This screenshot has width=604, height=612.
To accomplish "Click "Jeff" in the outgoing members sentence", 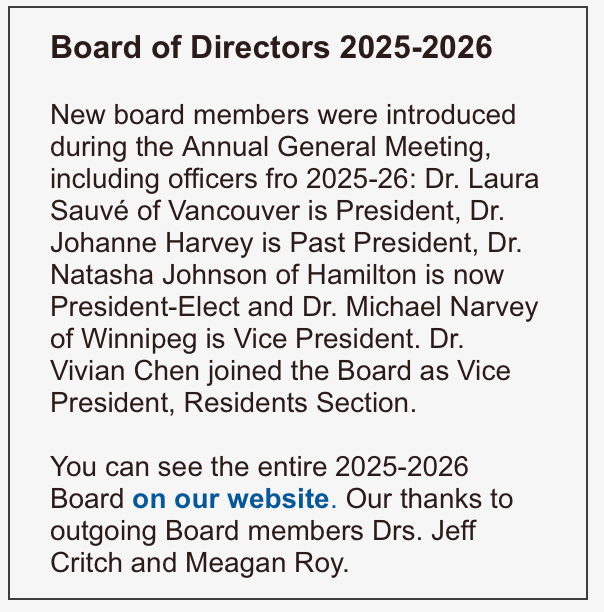I will click(x=453, y=530).
